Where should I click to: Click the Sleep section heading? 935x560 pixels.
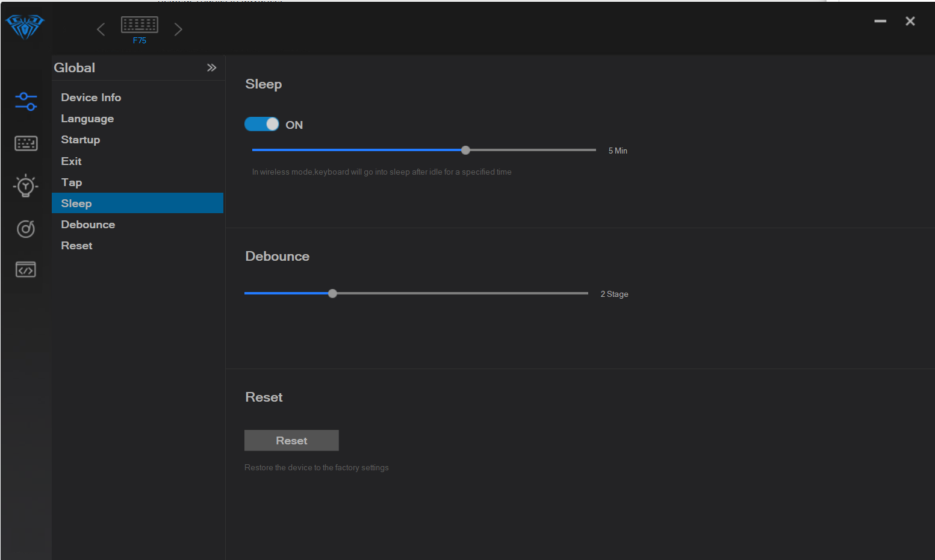click(x=264, y=84)
